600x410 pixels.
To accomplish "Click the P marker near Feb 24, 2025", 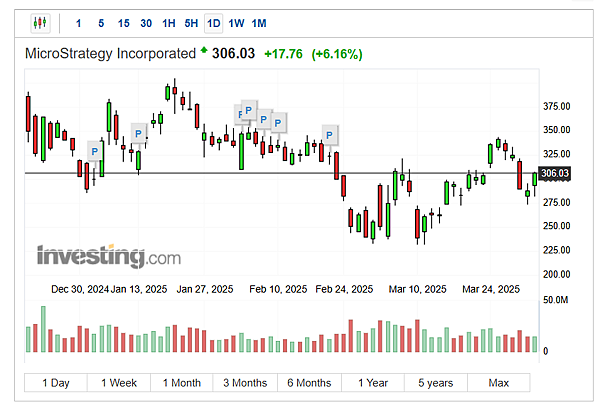I will pos(329,135).
